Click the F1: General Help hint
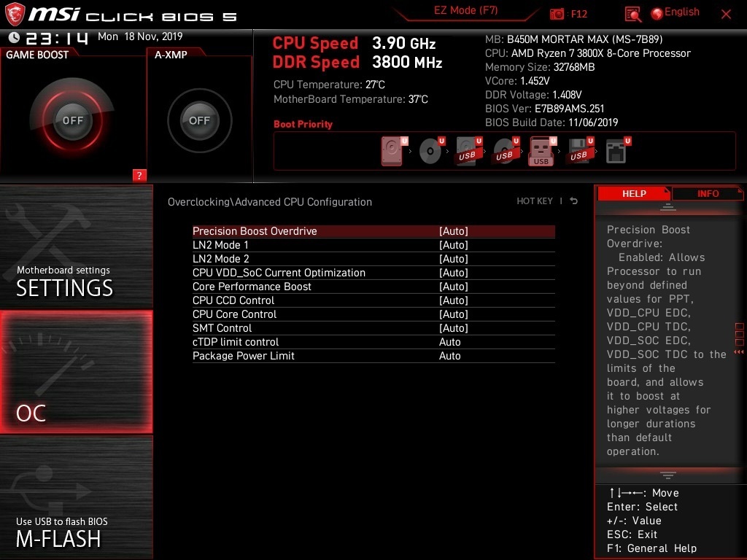This screenshot has height=560, width=747. 651,548
